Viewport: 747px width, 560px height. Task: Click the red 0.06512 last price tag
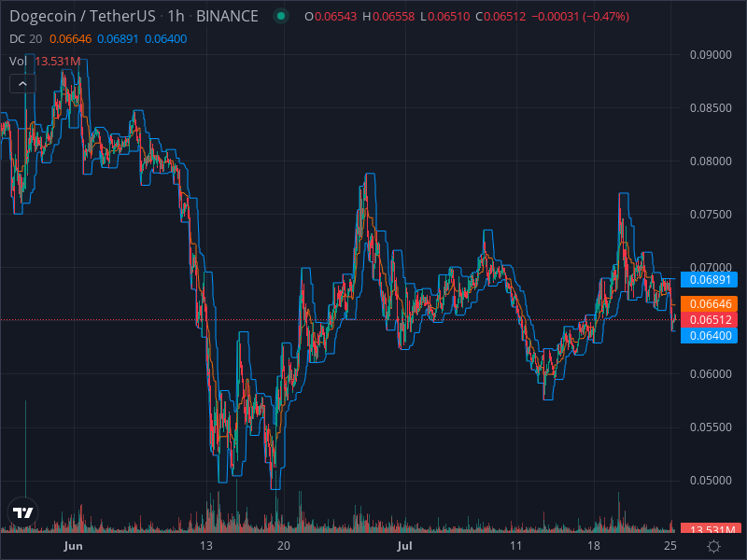tap(709, 319)
